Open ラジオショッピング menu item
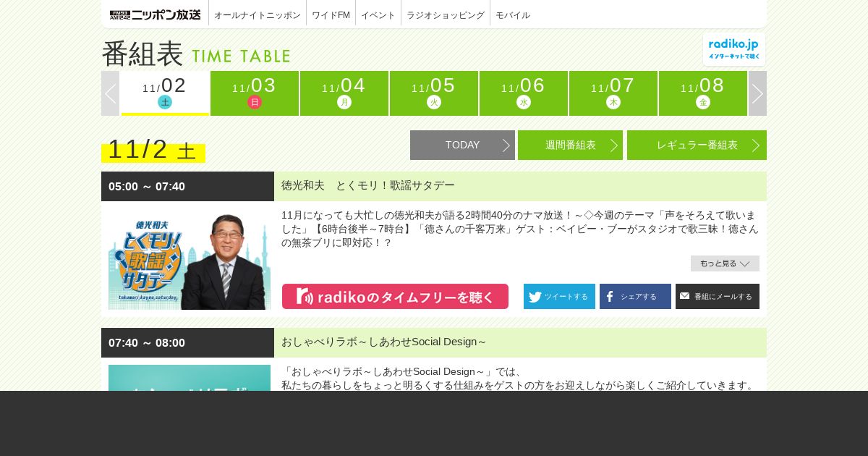868x456 pixels. (446, 14)
